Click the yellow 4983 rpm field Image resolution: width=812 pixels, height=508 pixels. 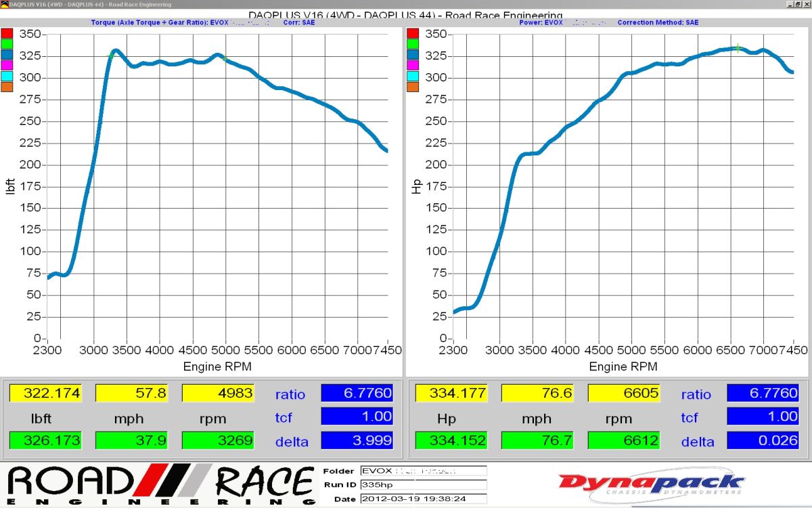coord(218,394)
